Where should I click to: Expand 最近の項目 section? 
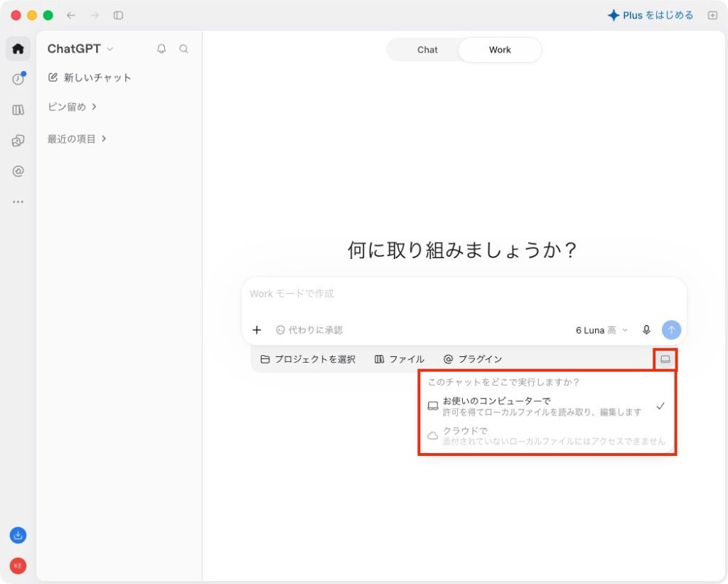coord(77,139)
